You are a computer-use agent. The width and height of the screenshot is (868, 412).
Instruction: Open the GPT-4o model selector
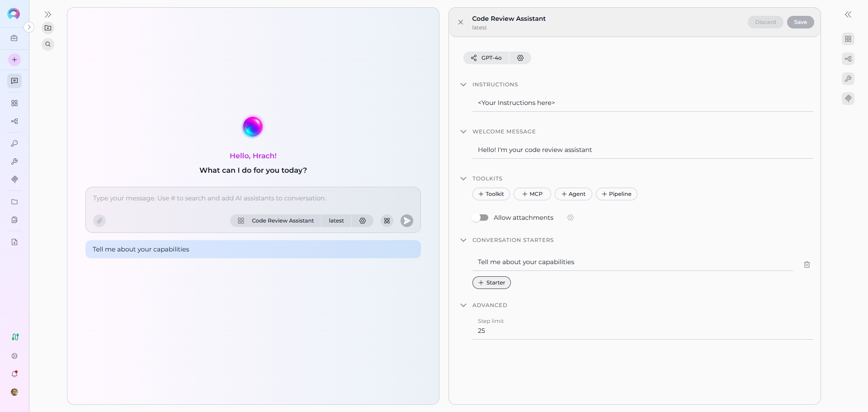(486, 58)
